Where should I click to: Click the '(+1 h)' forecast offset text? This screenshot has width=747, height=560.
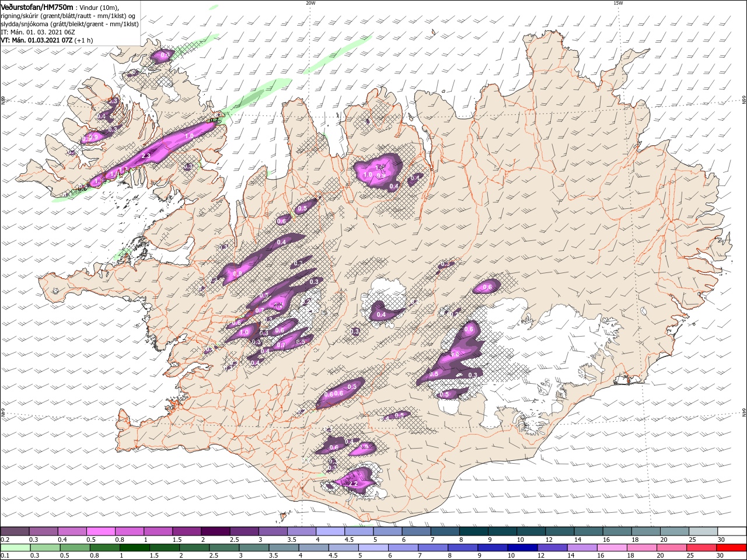coord(84,40)
